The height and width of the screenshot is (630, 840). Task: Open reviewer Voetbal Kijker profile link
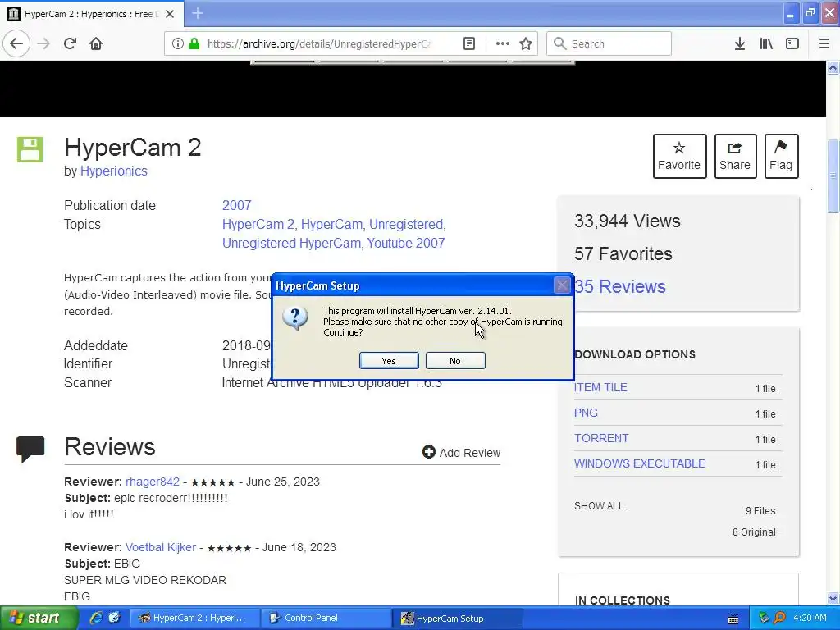click(161, 547)
